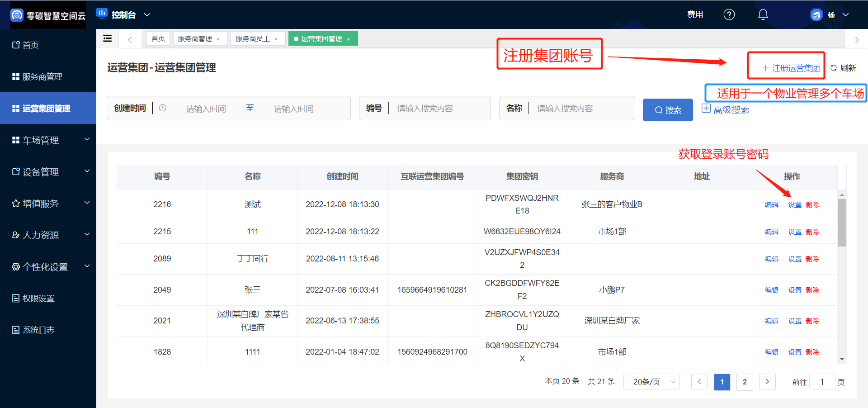Image resolution: width=868 pixels, height=408 pixels.
Task: Click the 深圳某白牌厂家 service provider cell
Action: (612, 321)
